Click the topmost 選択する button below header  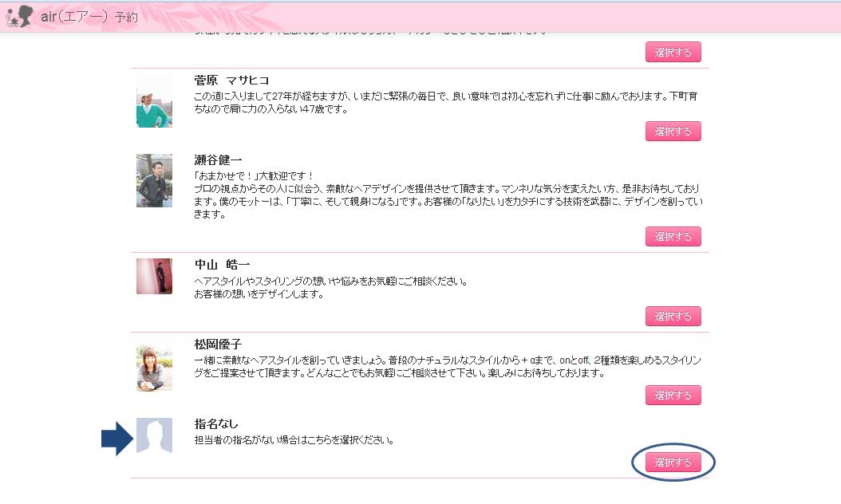(673, 52)
